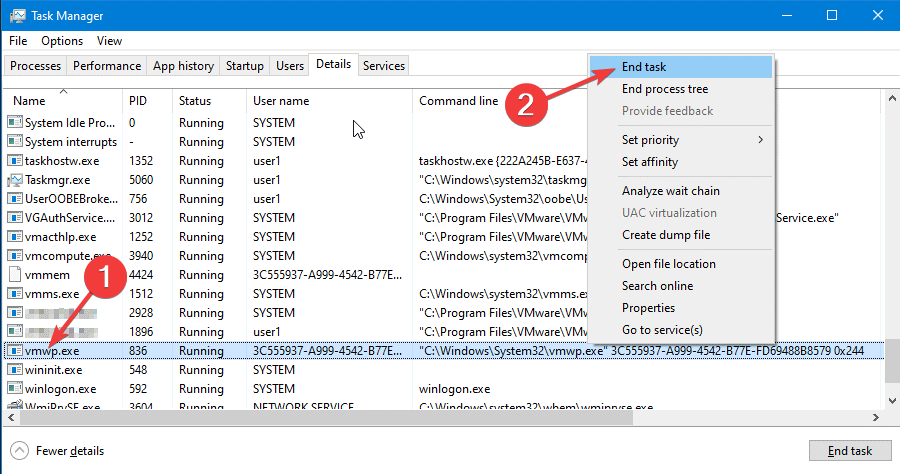This screenshot has width=900, height=474.
Task: Choose End process tree
Action: pyautogui.click(x=681, y=89)
